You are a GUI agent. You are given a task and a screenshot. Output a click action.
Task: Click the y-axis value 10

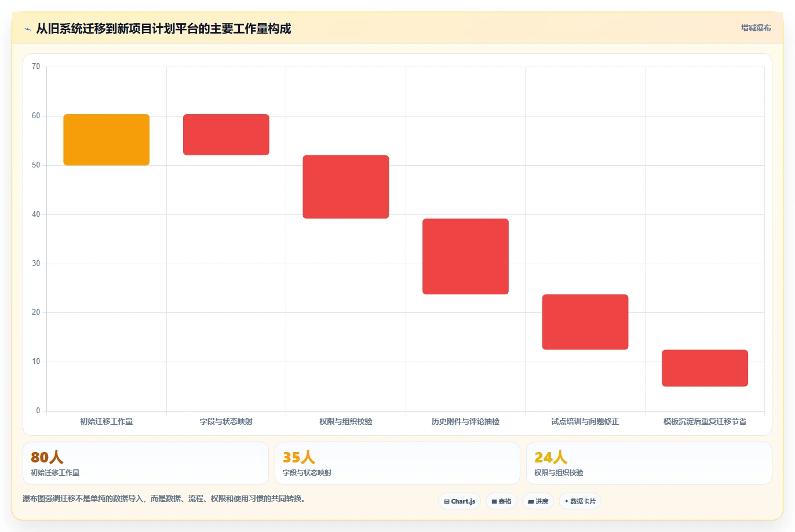(36, 362)
